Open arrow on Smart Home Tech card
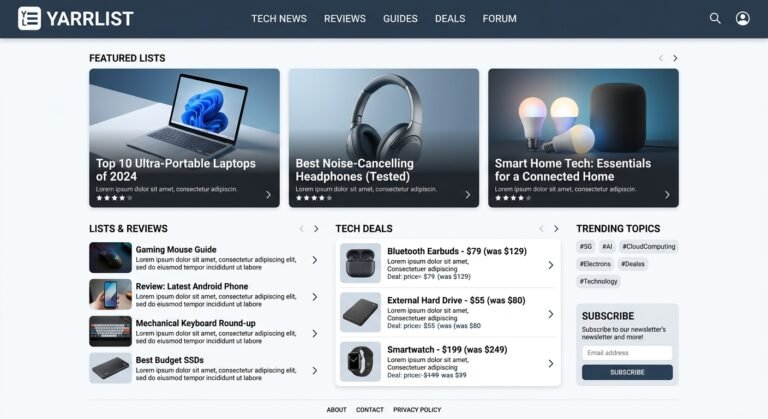Screen dimensions: 768x419 [x=667, y=195]
